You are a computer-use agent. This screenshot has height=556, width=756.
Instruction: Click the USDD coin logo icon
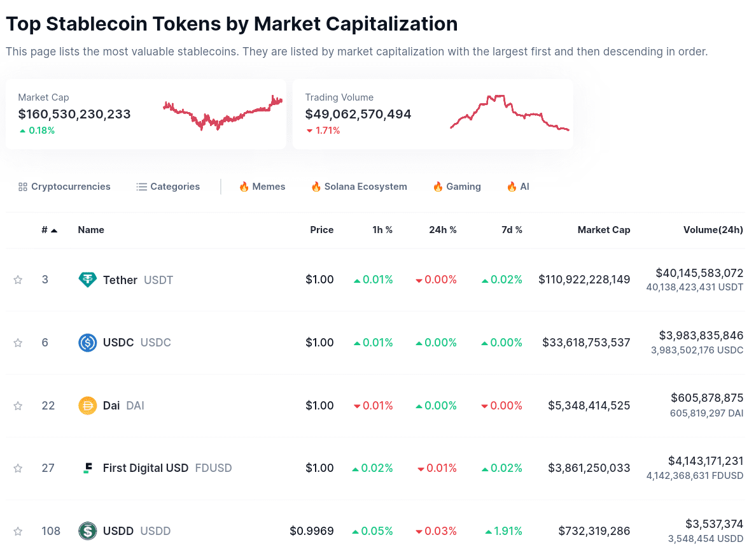87,531
